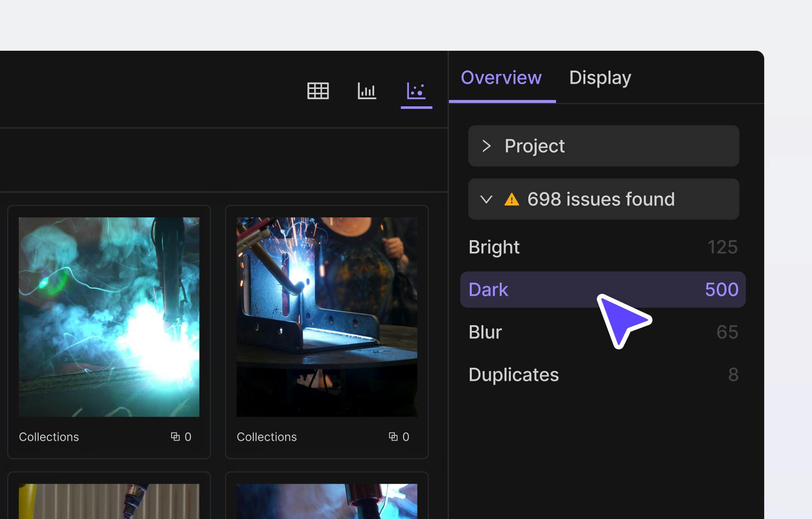812x519 pixels.
Task: Click Collections label under welding sparks image
Action: tap(267, 437)
